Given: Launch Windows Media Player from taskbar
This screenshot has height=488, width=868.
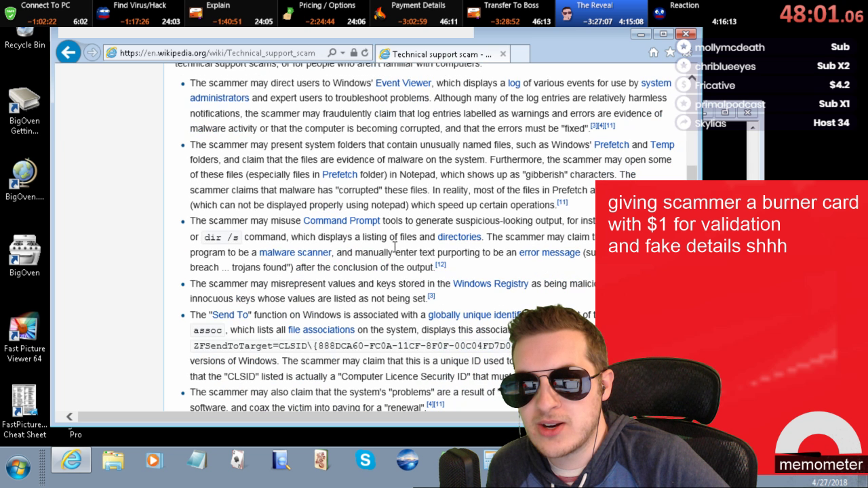Looking at the screenshot, I should [155, 461].
